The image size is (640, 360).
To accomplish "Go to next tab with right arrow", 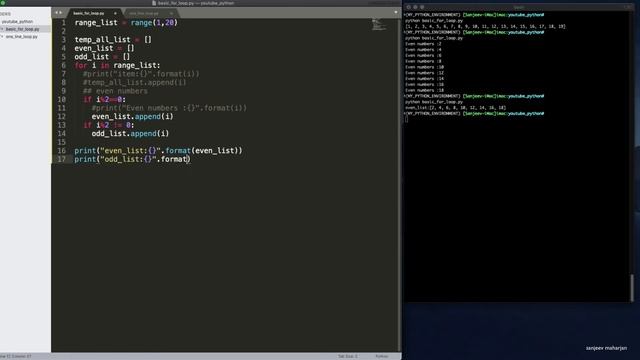I will (x=61, y=13).
